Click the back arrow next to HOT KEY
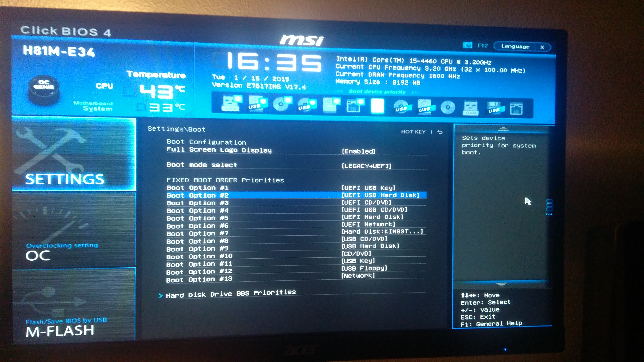The width and height of the screenshot is (644, 362). coord(440,132)
